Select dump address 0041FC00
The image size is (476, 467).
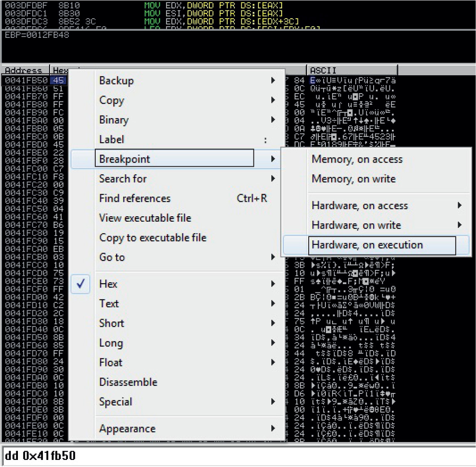(x=26, y=168)
